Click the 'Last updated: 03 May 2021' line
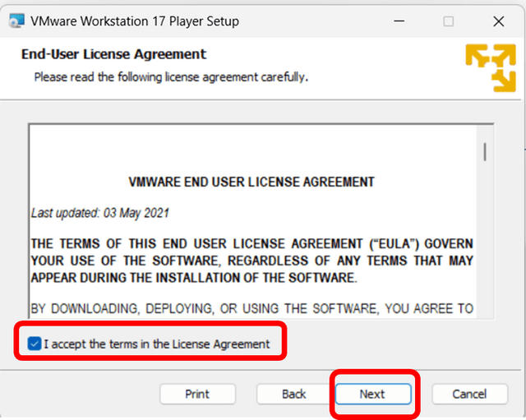This screenshot has height=420, width=526. (x=99, y=213)
